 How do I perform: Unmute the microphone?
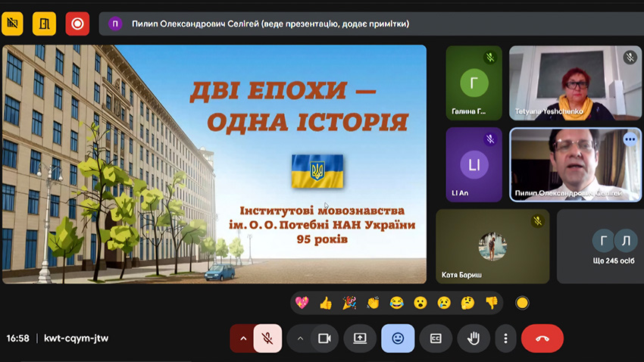tap(267, 339)
